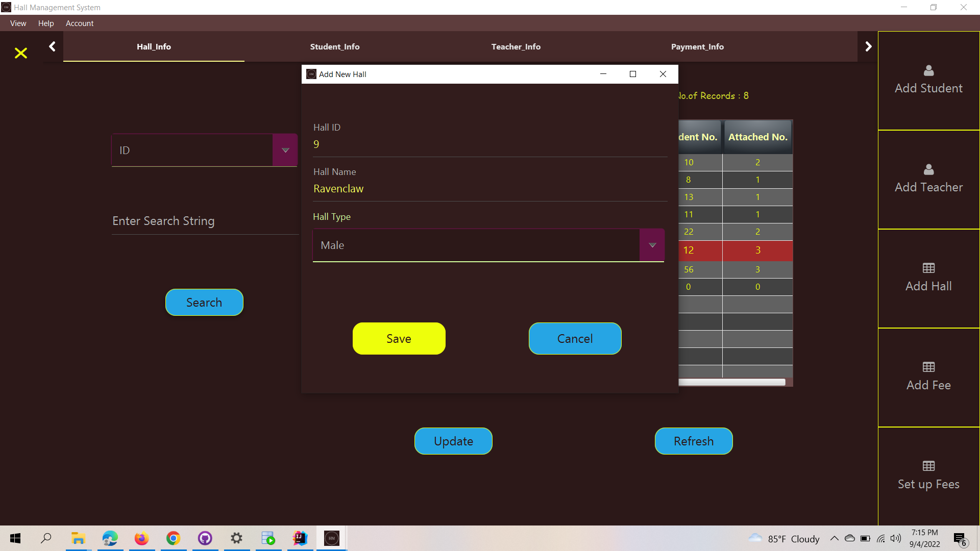Click the Cancel button
This screenshot has width=980, height=551.
(575, 338)
